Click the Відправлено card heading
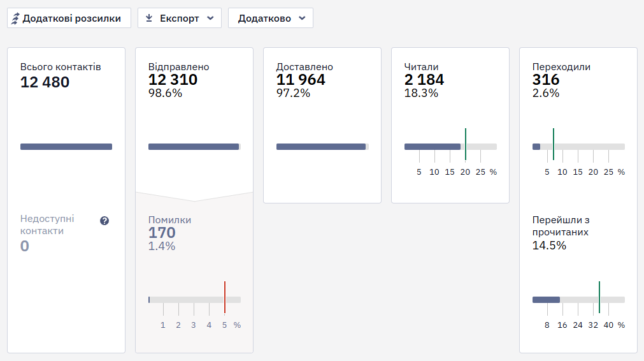Screen dimensions: 644x361 [178, 66]
